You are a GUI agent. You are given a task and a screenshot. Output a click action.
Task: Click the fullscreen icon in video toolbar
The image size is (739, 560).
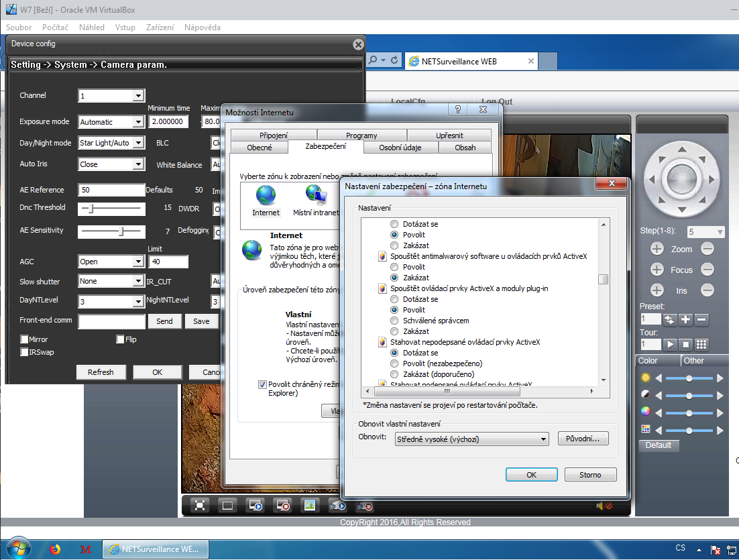click(x=200, y=506)
